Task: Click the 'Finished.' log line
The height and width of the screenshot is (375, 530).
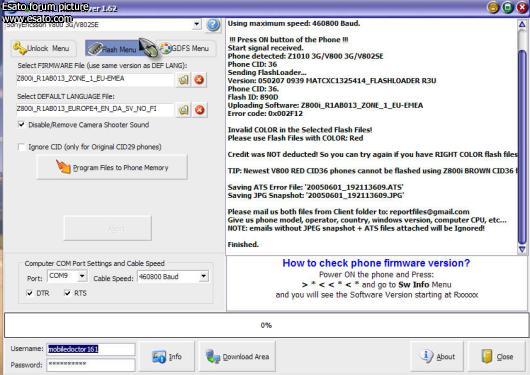Action: tap(243, 244)
